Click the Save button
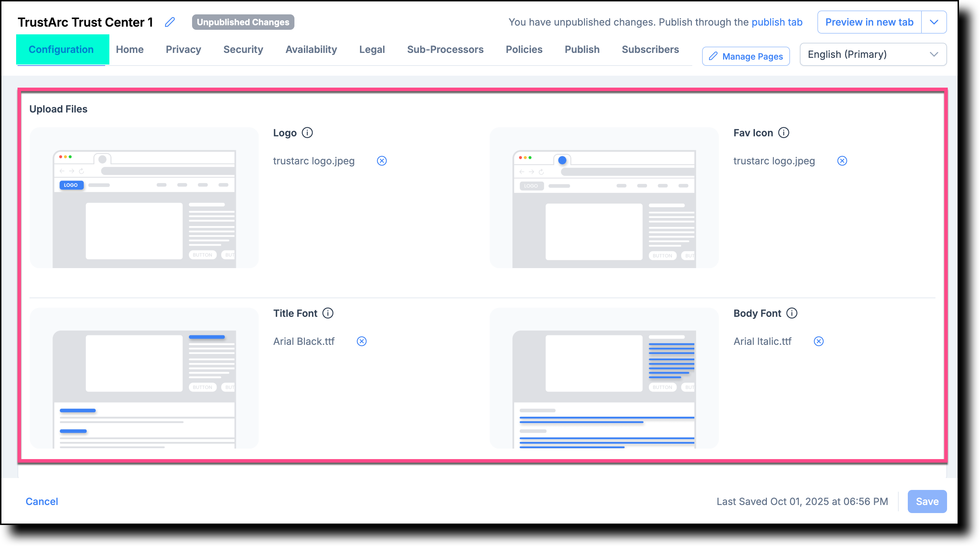This screenshot has width=980, height=546. tap(927, 501)
